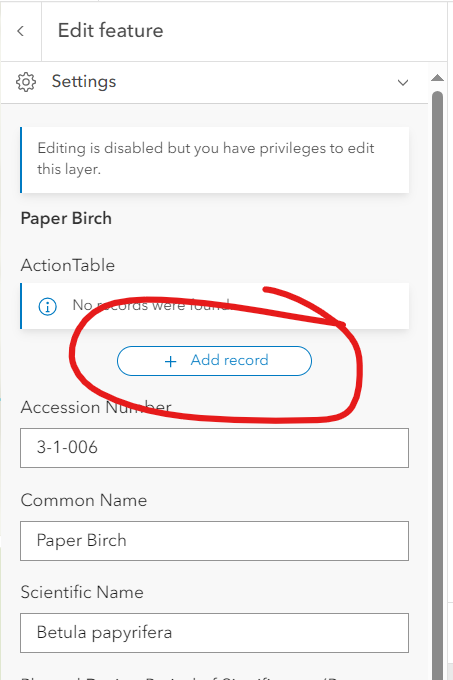Focus the Scientific Name Betula papyrifera field
This screenshot has height=680, width=453.
click(215, 633)
